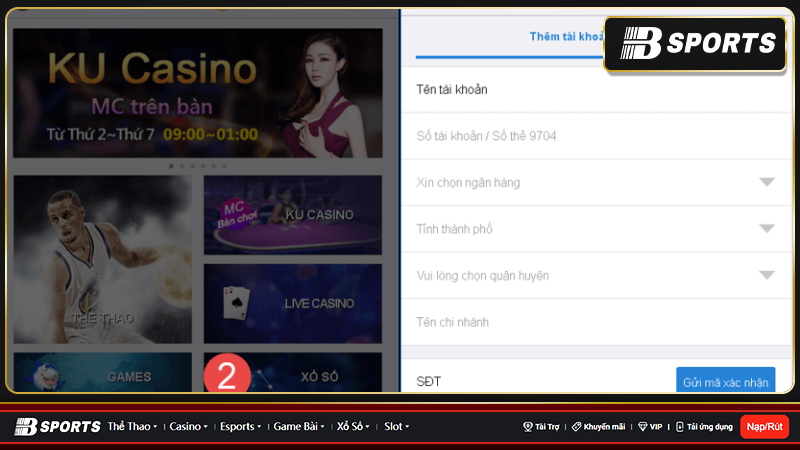Click the Nạp/Rút button
The width and height of the screenshot is (800, 450).
[x=764, y=427]
